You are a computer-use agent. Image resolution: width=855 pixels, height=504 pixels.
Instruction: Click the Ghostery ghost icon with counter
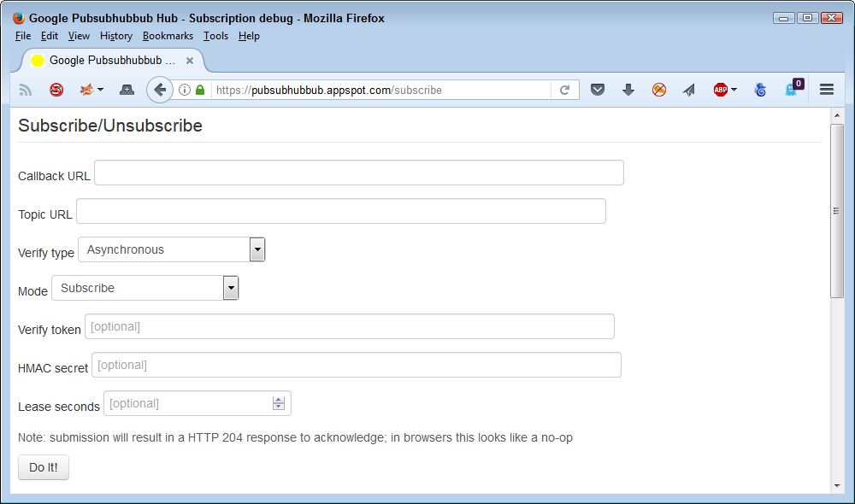pyautogui.click(x=794, y=88)
